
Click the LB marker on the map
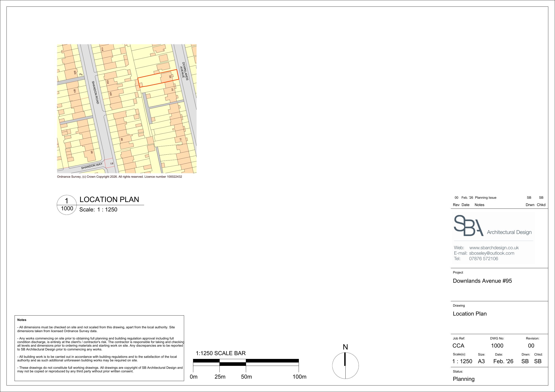(x=112, y=164)
